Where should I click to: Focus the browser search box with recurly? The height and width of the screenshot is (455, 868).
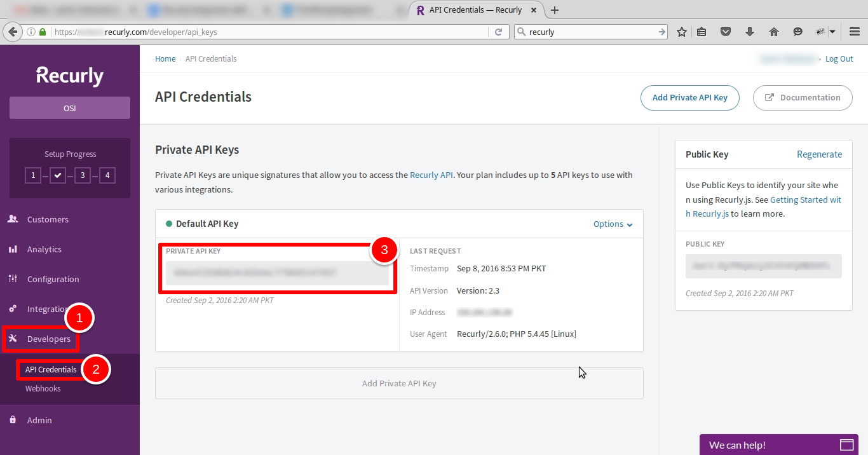tap(591, 32)
